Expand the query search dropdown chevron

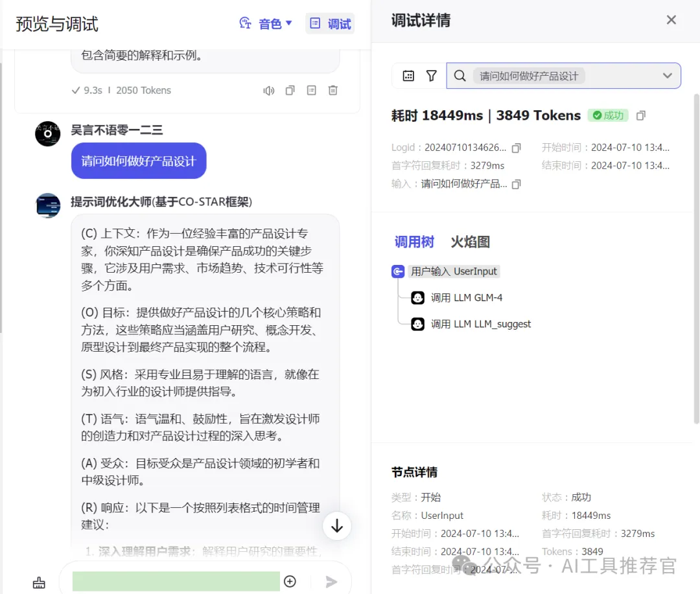(668, 76)
